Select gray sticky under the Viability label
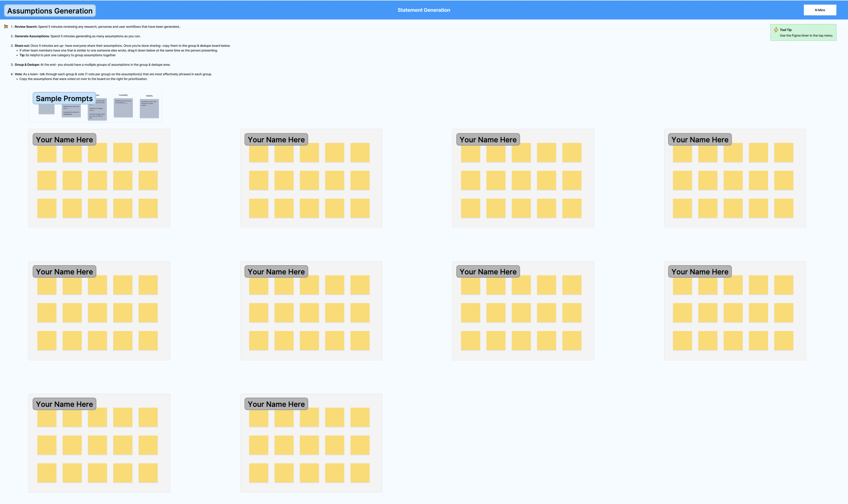Image resolution: width=848 pixels, height=504 pixels. pyautogui.click(x=150, y=108)
